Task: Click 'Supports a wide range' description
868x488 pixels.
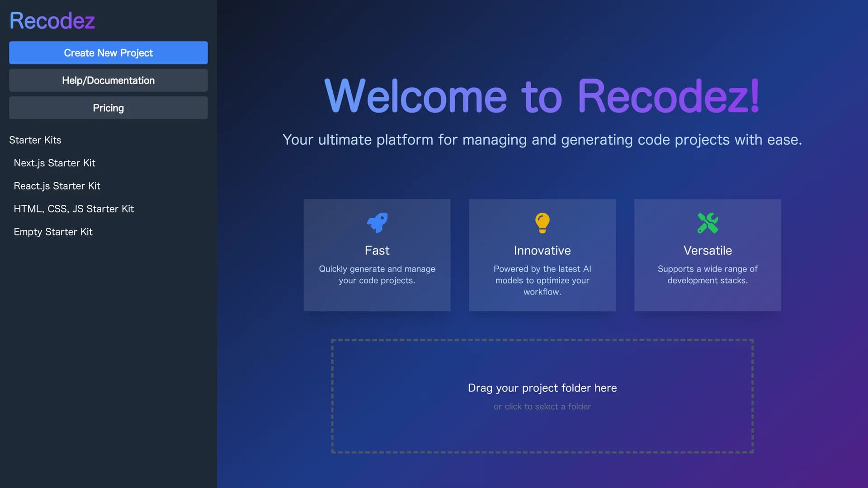Action: click(708, 275)
